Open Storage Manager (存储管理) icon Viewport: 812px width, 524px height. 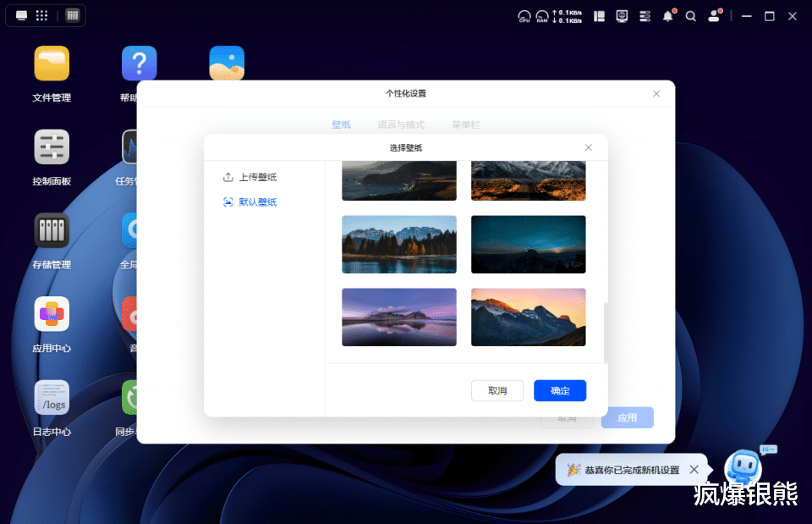[52, 230]
